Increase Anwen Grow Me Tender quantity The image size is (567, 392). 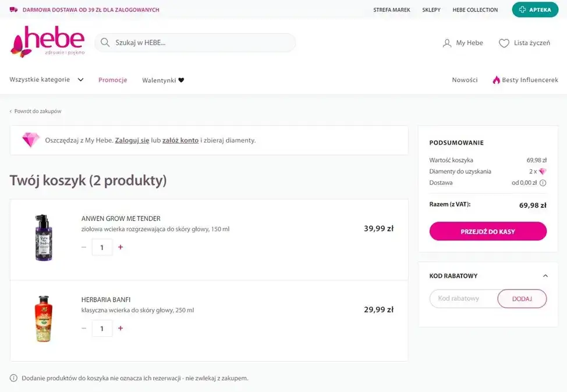click(120, 247)
